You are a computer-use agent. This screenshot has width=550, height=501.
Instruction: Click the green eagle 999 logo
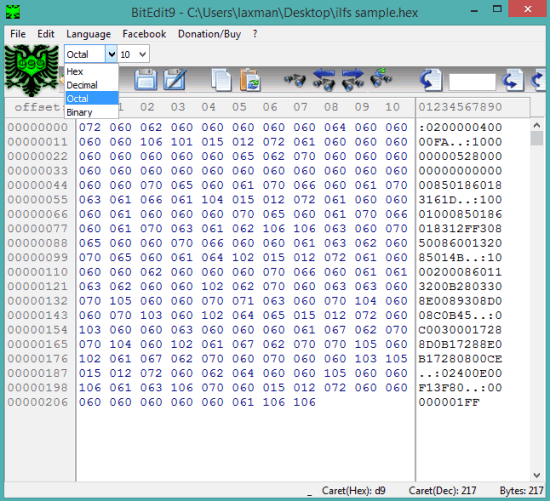32,70
